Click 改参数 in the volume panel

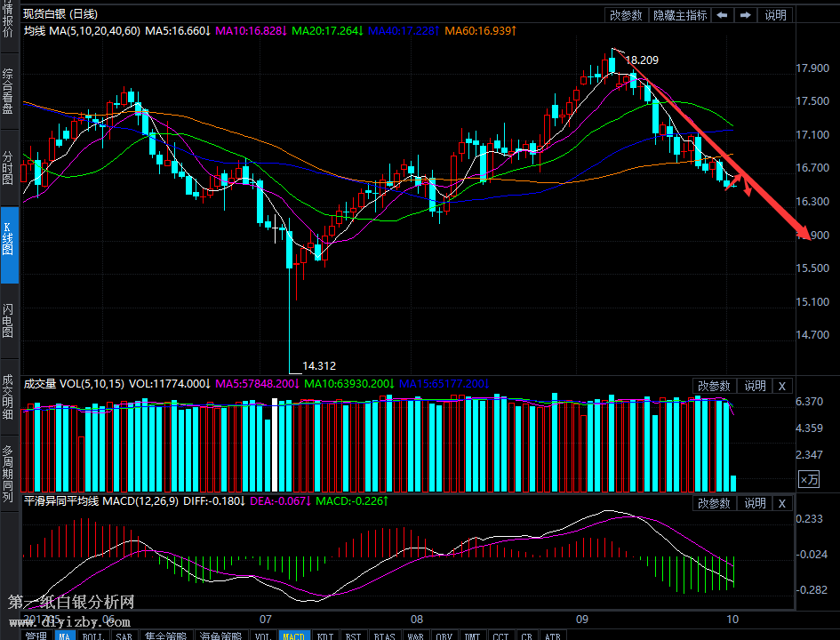click(x=714, y=386)
